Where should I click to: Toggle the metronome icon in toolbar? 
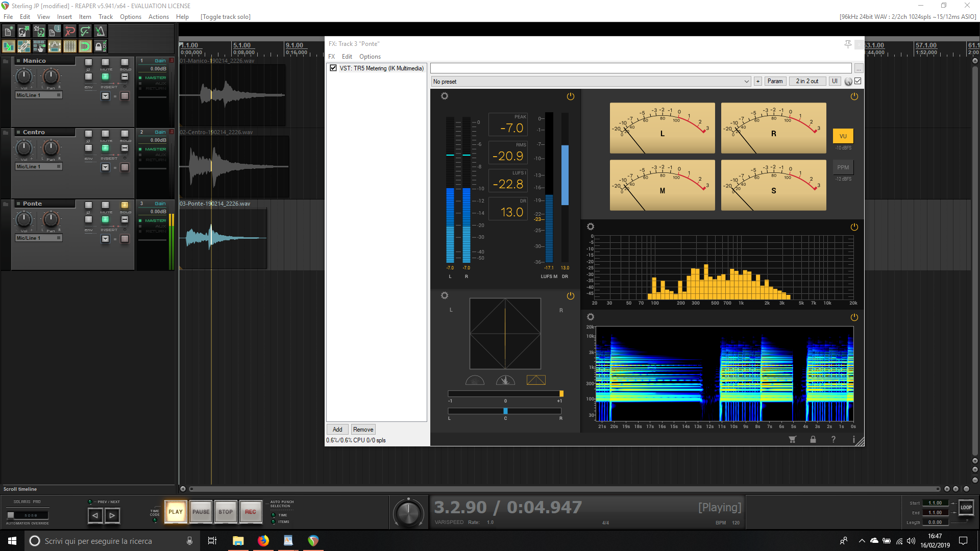pyautogui.click(x=100, y=32)
